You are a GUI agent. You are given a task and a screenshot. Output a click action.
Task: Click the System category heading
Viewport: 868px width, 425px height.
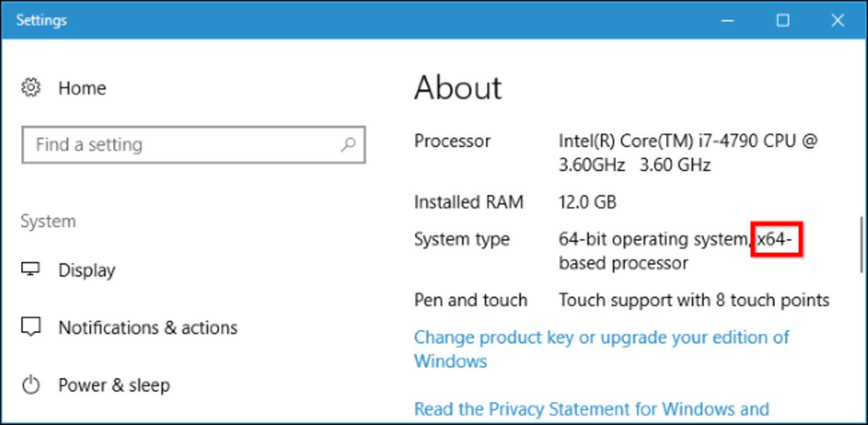click(x=48, y=221)
